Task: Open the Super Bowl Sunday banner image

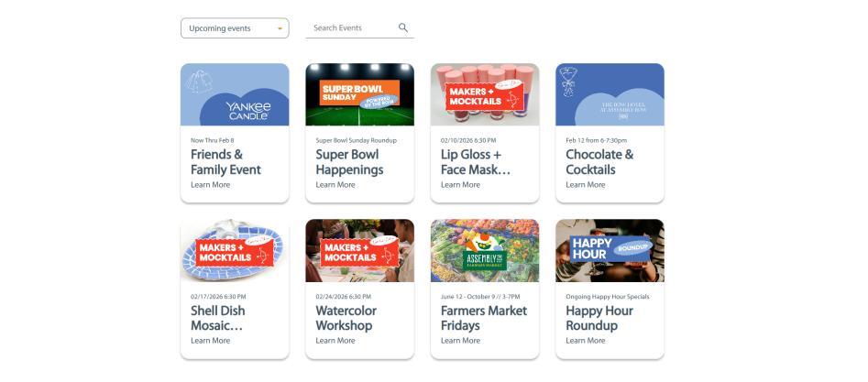Action: pos(359,94)
